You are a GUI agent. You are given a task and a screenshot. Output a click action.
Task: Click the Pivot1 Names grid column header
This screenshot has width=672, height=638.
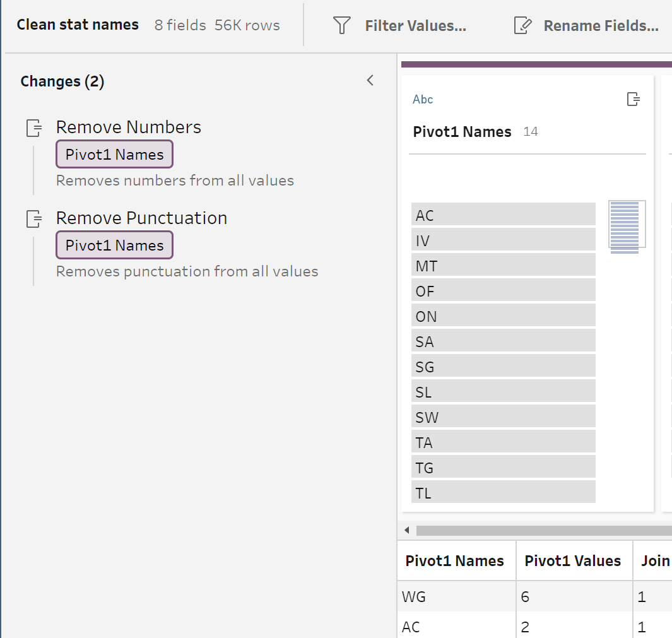tap(455, 561)
